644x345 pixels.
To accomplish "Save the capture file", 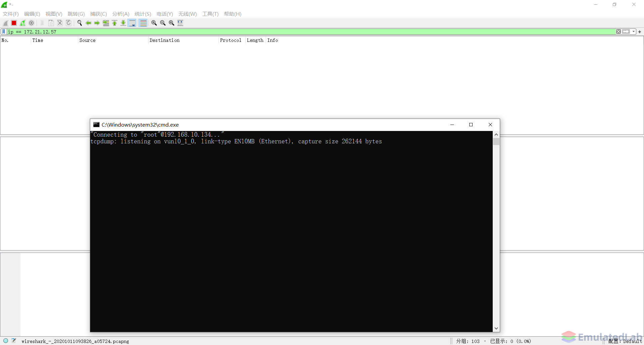I will [x=51, y=23].
